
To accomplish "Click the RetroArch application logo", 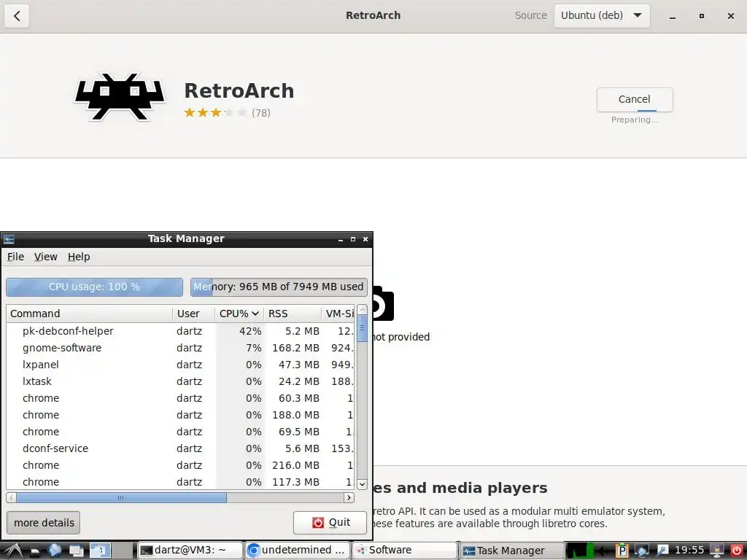I will (x=120, y=97).
